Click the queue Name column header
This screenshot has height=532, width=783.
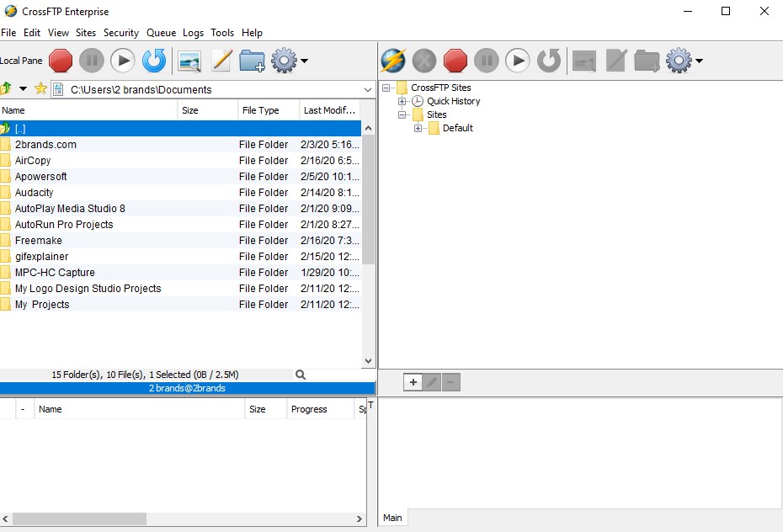pyautogui.click(x=139, y=409)
